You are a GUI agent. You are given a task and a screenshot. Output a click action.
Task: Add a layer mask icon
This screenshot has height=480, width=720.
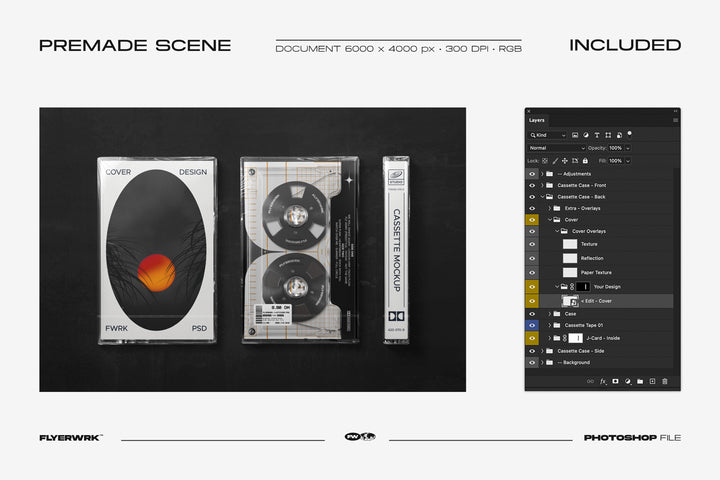pos(615,381)
